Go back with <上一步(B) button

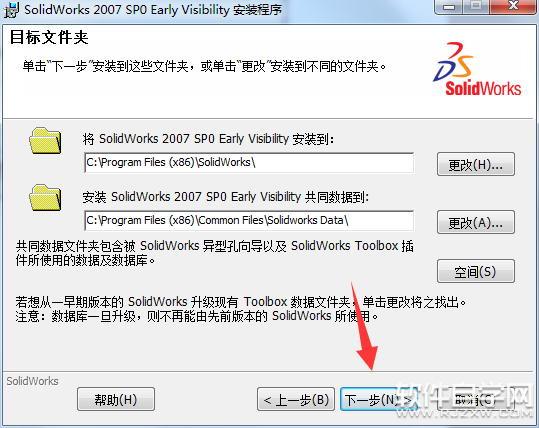point(296,399)
